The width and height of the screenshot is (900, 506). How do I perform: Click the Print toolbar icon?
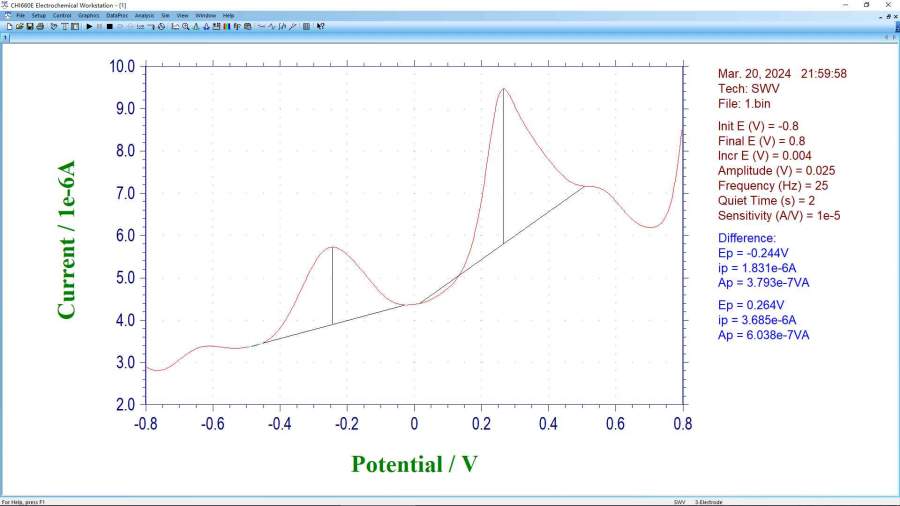[40, 26]
